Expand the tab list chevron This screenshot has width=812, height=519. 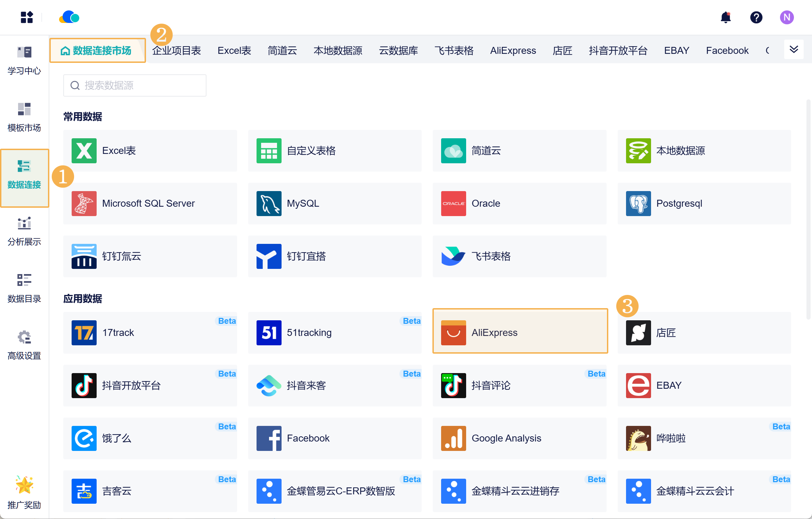(x=794, y=49)
